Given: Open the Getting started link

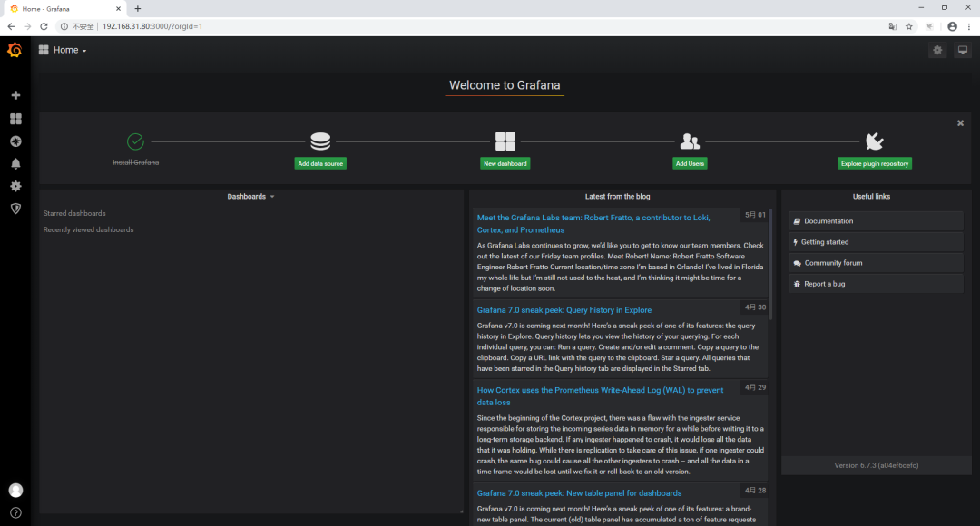Looking at the screenshot, I should 876,242.
